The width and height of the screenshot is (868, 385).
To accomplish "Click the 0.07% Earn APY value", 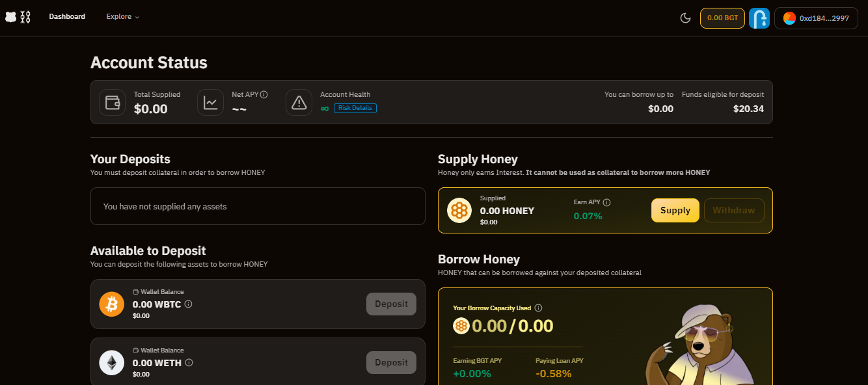I will (588, 216).
